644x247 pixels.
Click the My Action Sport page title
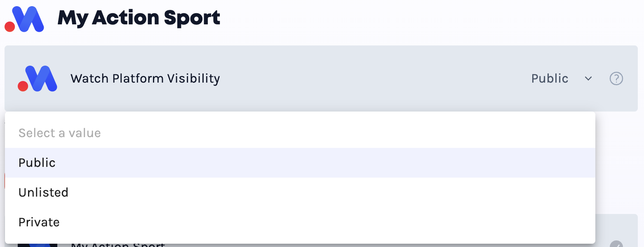point(139,18)
